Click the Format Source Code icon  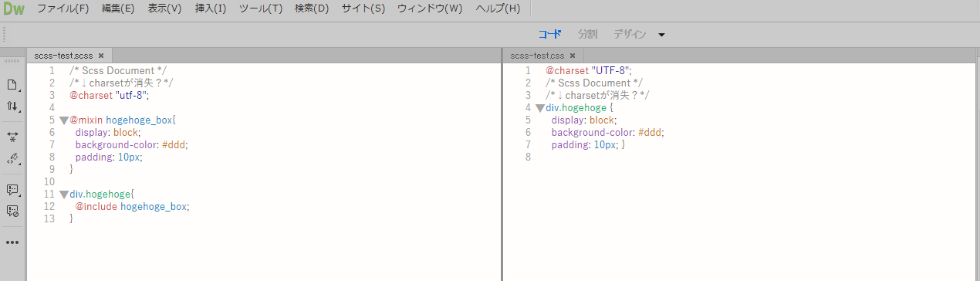point(12,158)
